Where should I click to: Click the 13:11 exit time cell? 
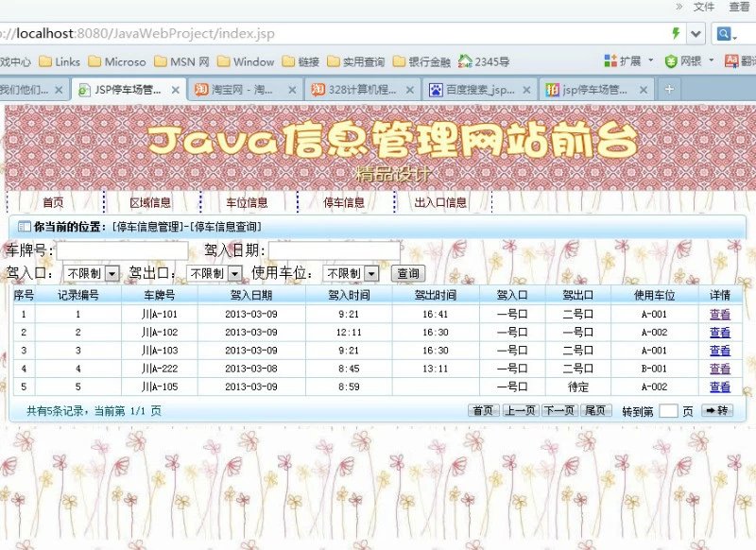436,369
